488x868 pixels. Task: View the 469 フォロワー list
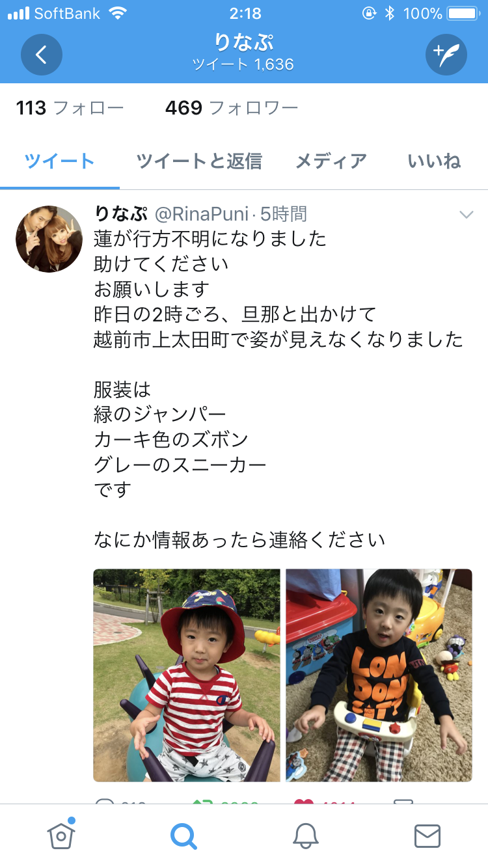pos(232,108)
